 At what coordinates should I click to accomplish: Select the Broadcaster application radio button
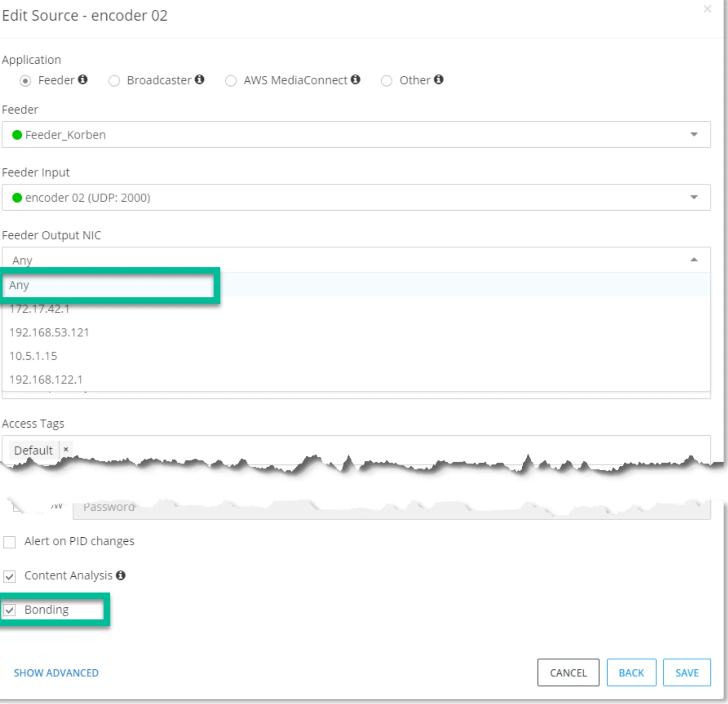114,81
